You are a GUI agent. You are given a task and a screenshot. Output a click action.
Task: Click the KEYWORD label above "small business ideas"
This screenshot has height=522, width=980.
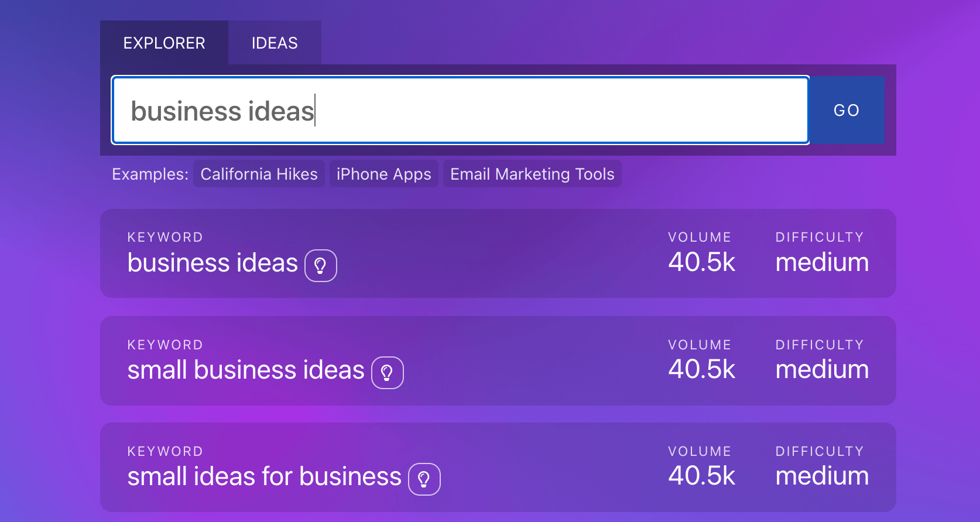click(165, 344)
